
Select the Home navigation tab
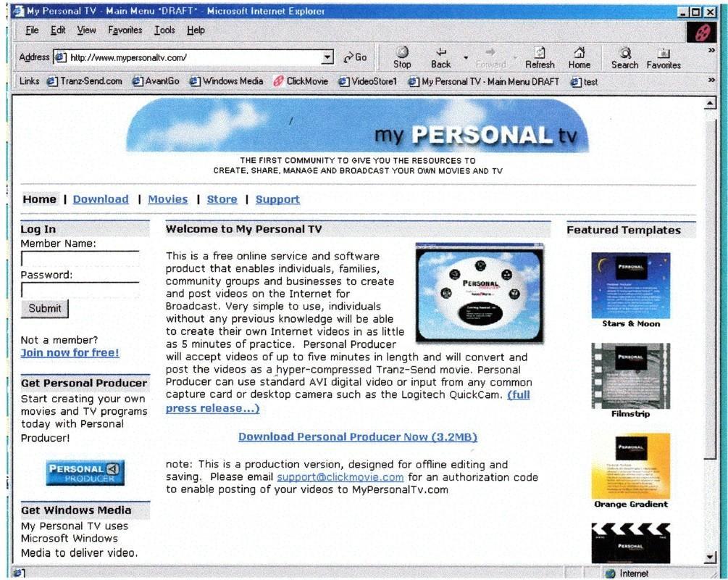tap(40, 199)
